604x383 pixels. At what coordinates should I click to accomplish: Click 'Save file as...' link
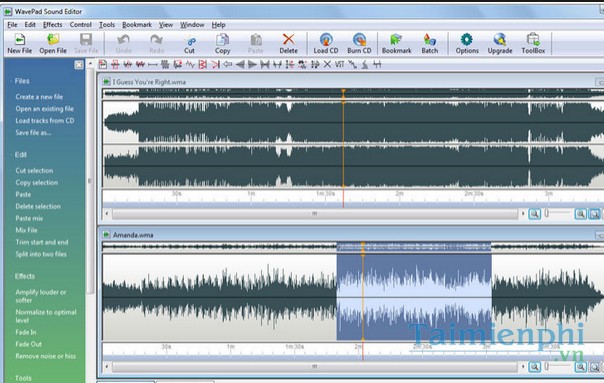(33, 133)
